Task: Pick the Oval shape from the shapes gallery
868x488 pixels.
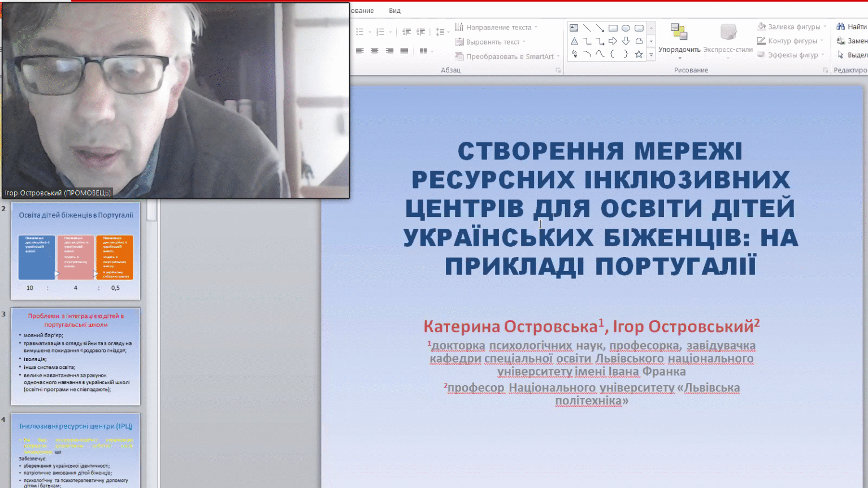Action: (x=626, y=28)
